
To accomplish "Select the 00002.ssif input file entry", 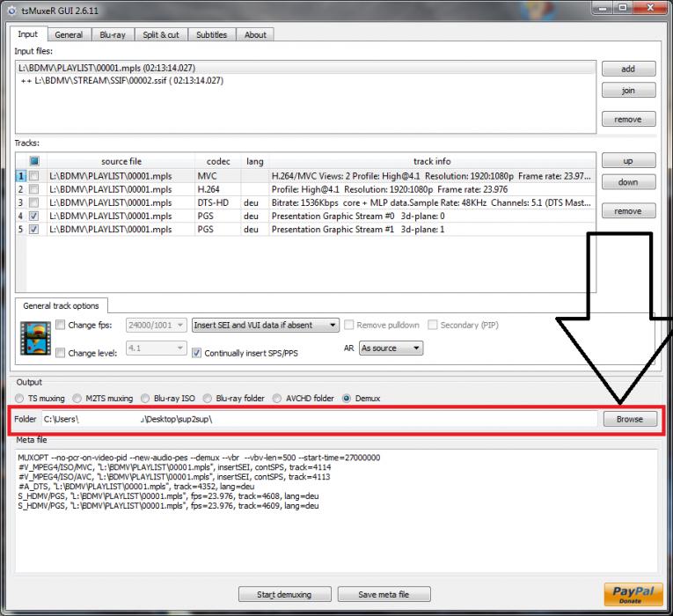I will (x=305, y=80).
